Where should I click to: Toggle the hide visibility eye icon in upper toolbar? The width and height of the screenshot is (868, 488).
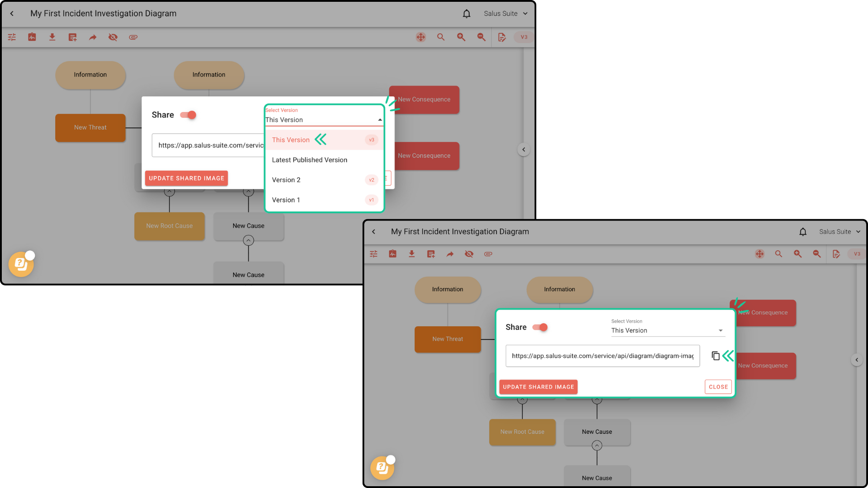tap(113, 37)
